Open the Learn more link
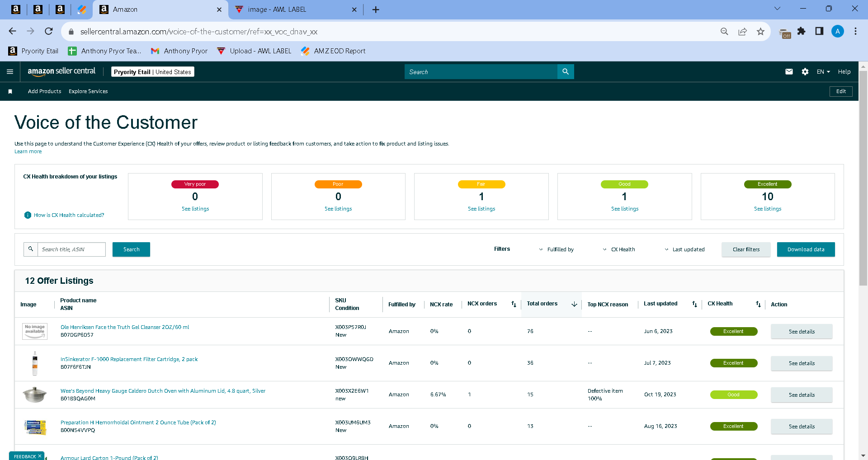This screenshot has height=460, width=868. pos(28,152)
